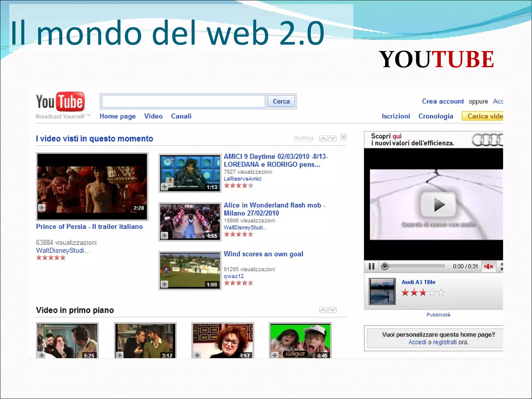This screenshot has width=532, height=399.
Task: Open the Video tab
Action: tap(154, 116)
